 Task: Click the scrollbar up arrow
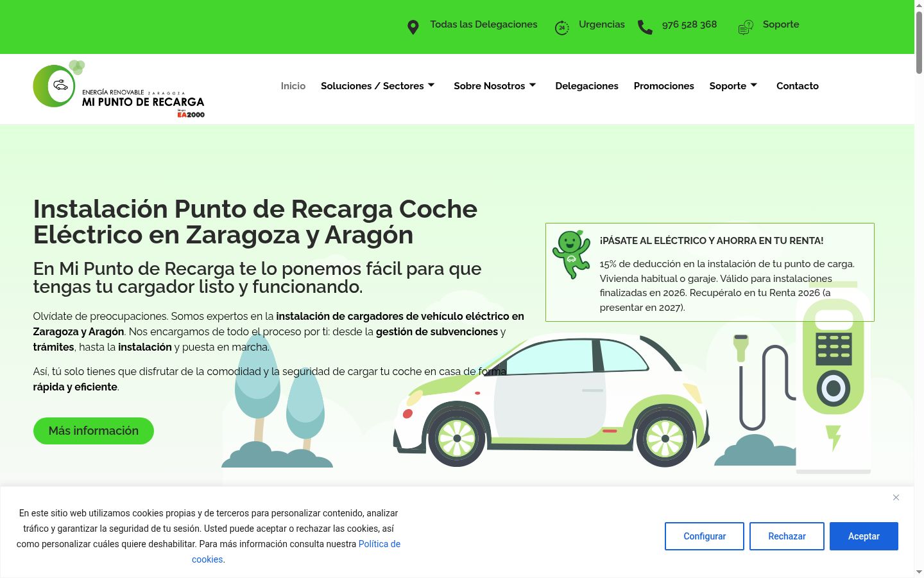coord(919,5)
